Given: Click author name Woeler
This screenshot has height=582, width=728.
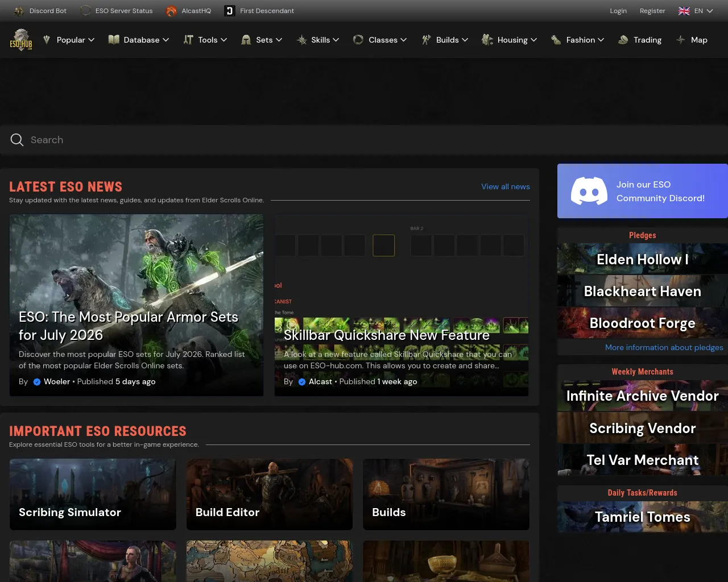Looking at the screenshot, I should (57, 382).
